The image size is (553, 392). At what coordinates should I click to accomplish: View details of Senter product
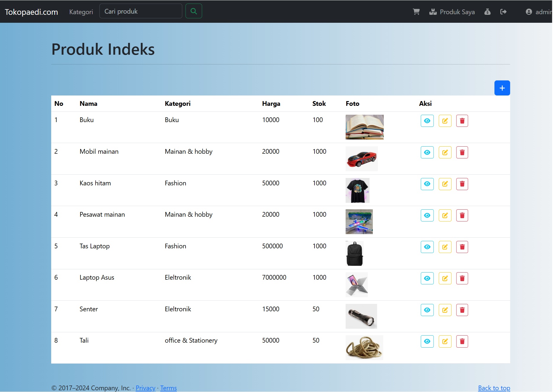(427, 310)
